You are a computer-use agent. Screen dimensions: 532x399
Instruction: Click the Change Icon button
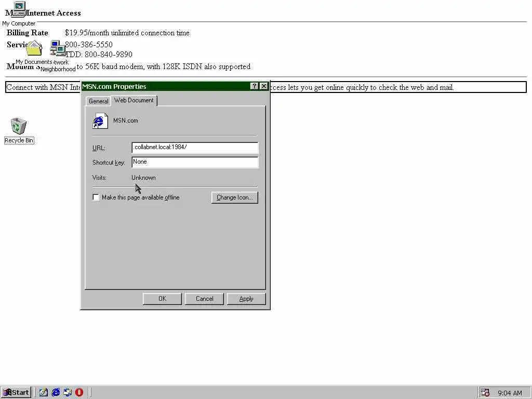234,197
